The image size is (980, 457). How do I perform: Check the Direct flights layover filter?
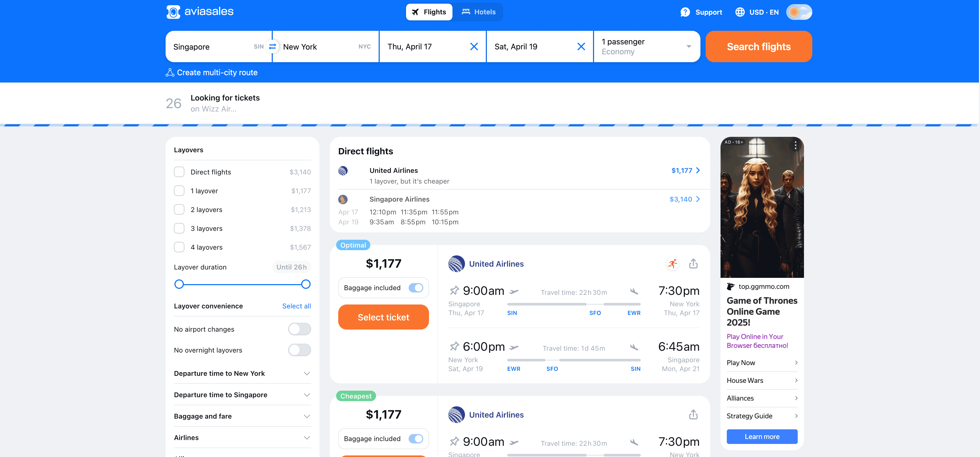pyautogui.click(x=179, y=172)
